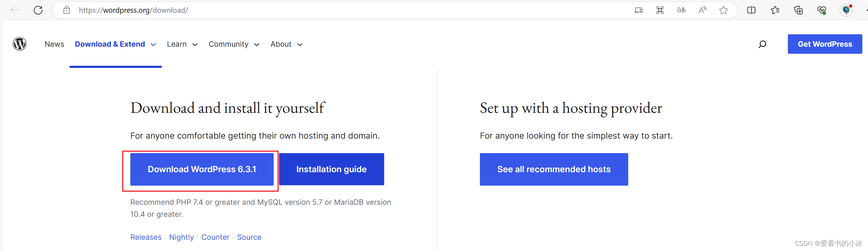The height and width of the screenshot is (250, 868).
Task: Expand the Community dropdown menu
Action: tap(234, 44)
